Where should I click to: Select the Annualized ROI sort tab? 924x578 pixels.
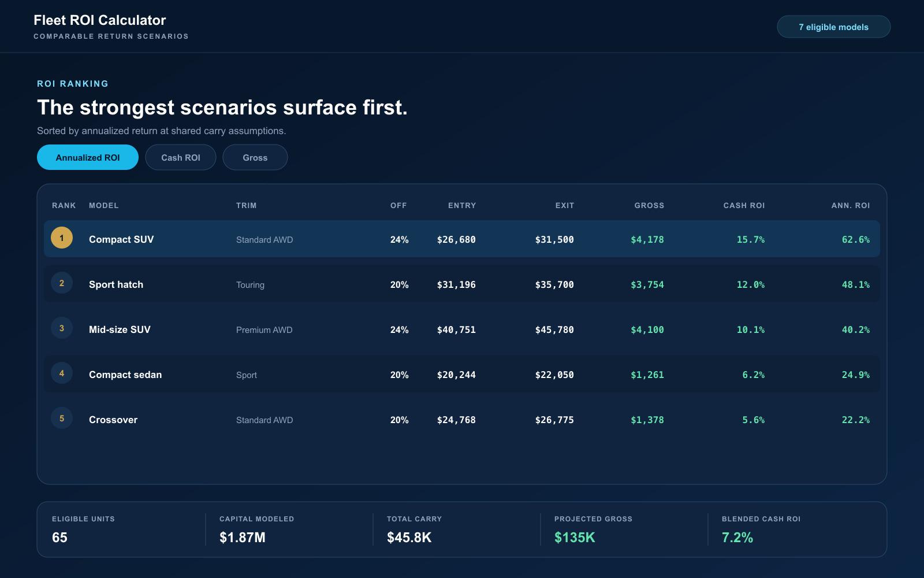[x=88, y=157]
